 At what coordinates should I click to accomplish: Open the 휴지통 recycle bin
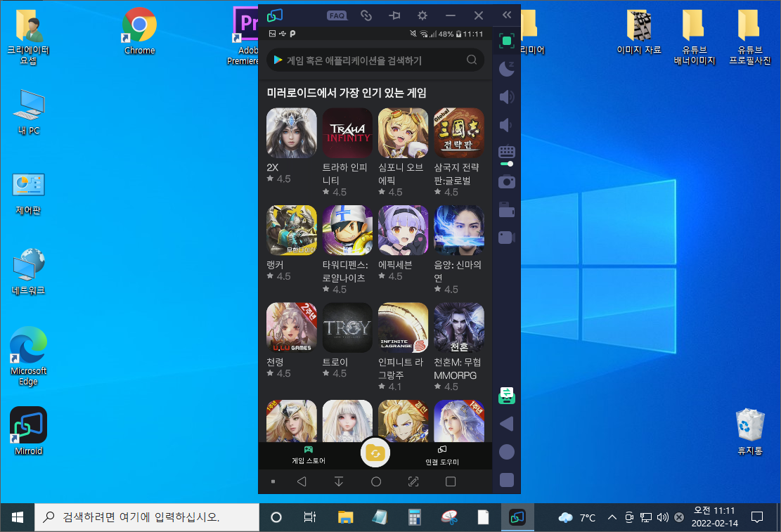(x=749, y=432)
